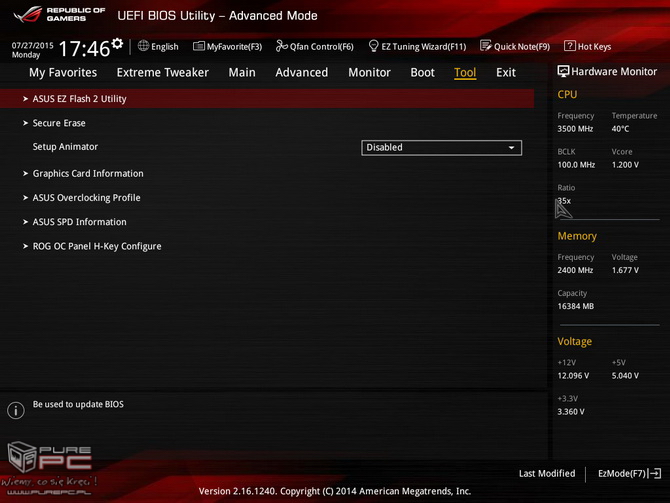Expand the Secure Erase arrow
The width and height of the screenshot is (670, 503).
(25, 123)
